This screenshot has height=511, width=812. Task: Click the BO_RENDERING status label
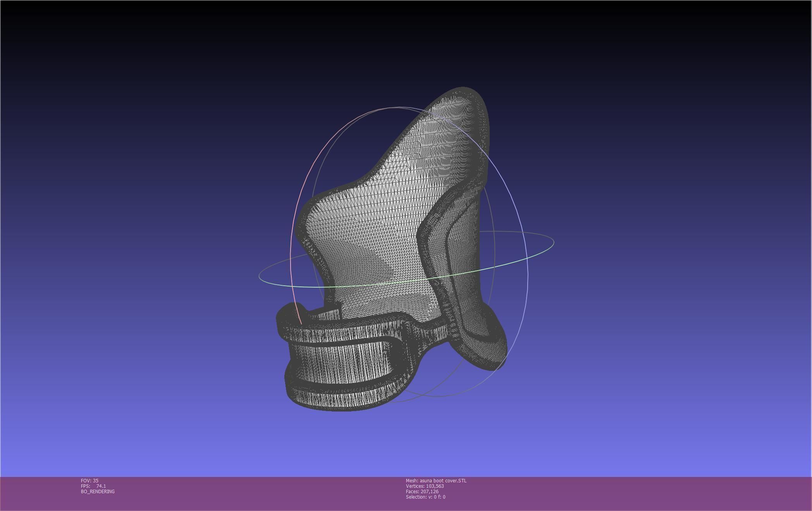click(98, 491)
